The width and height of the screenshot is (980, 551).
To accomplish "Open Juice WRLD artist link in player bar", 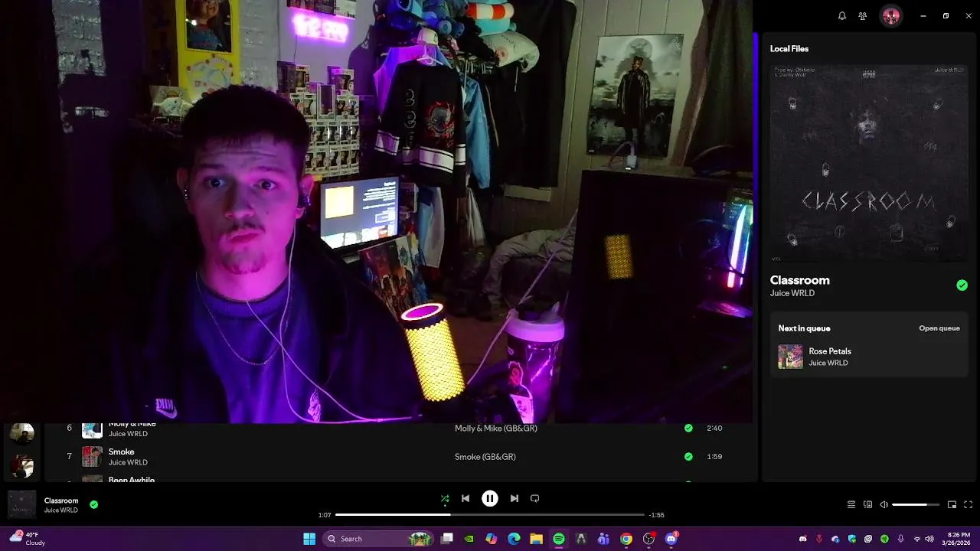I will (x=60, y=510).
